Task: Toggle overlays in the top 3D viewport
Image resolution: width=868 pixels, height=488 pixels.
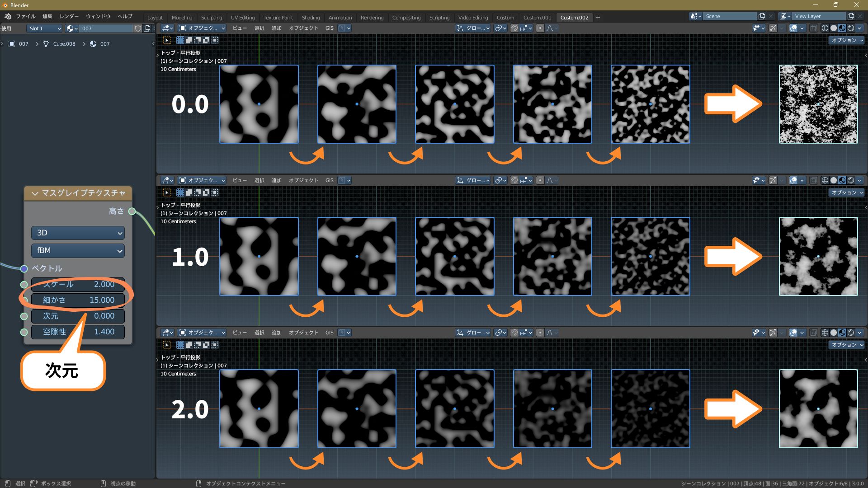Action: click(793, 28)
